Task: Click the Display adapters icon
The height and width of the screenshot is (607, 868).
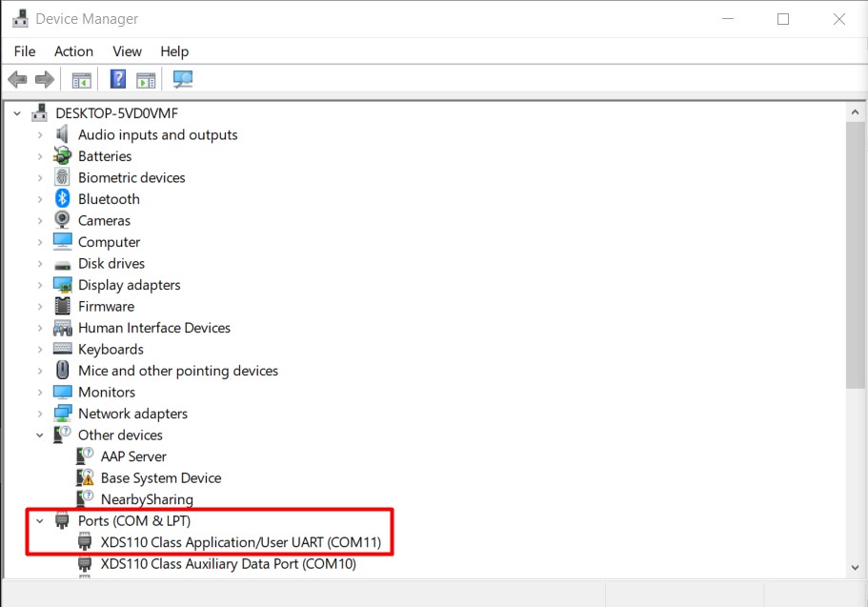Action: tap(63, 285)
